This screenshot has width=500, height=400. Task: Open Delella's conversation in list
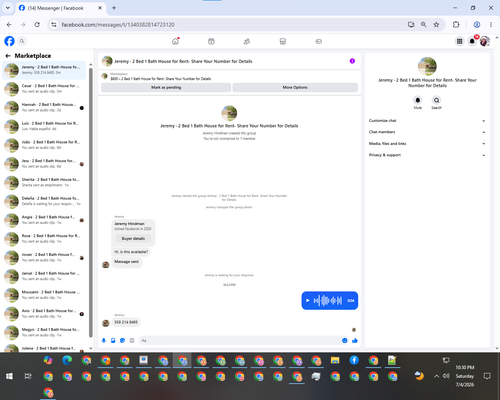tap(44, 201)
